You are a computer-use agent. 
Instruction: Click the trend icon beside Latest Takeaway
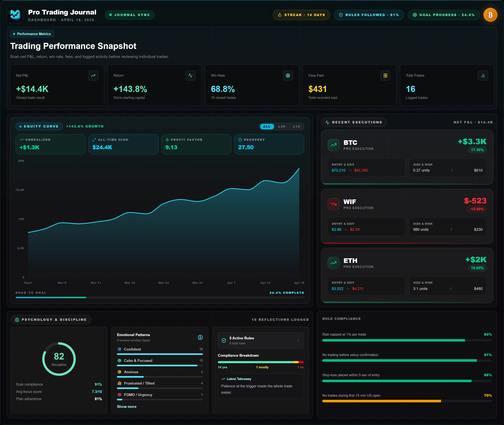tap(223, 379)
